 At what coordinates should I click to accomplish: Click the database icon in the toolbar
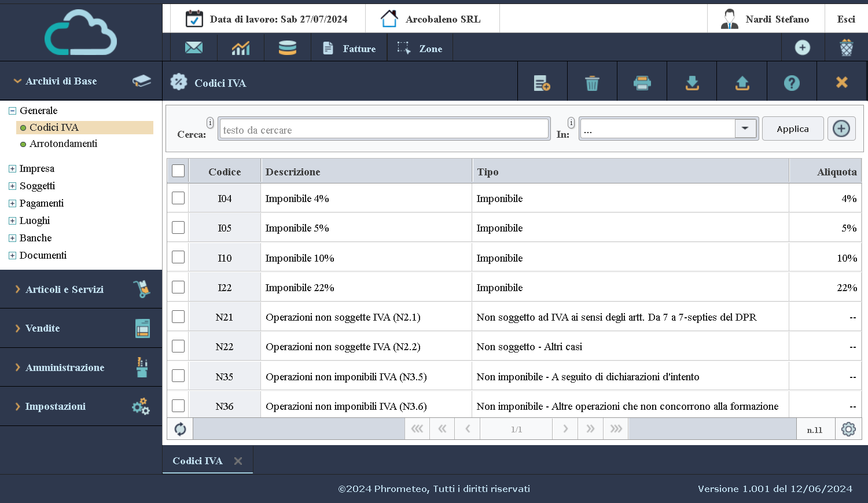click(288, 47)
